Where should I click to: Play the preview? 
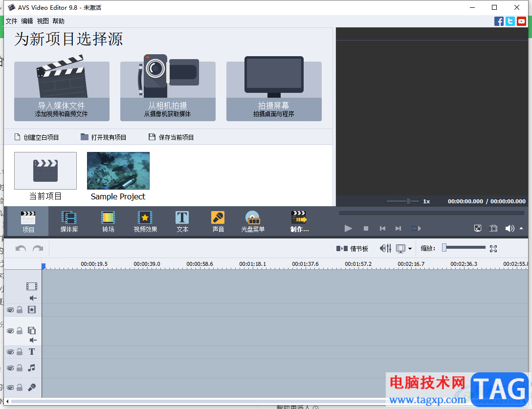coord(348,229)
